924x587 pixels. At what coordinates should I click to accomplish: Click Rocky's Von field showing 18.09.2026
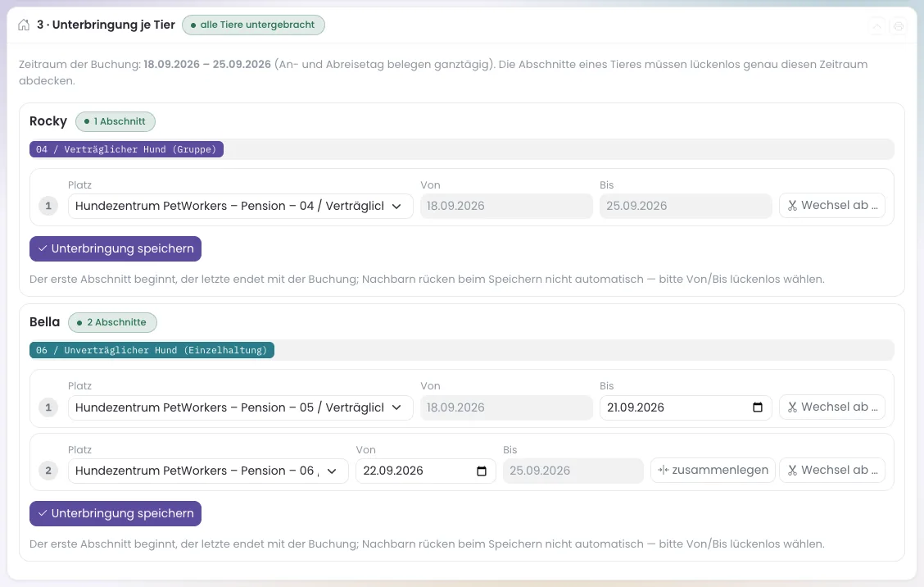coord(506,206)
